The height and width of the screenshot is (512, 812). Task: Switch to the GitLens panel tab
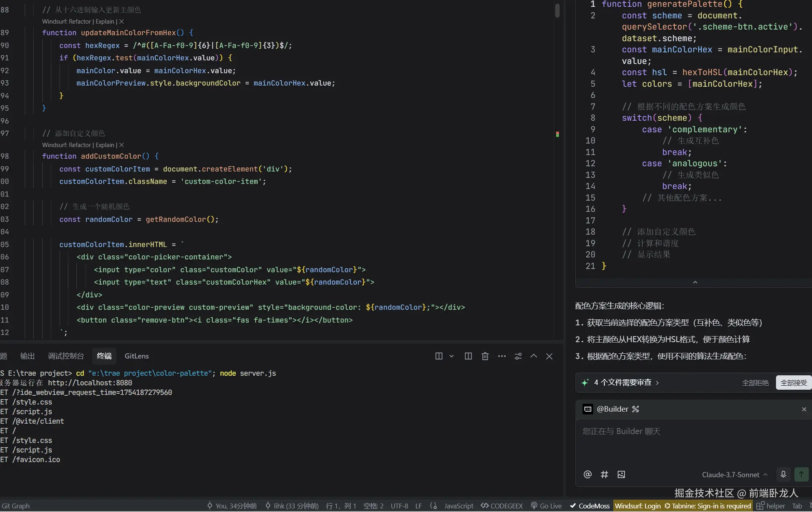(136, 356)
